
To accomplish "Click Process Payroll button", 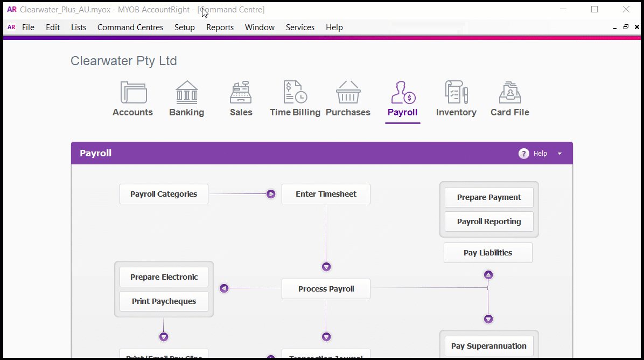I will pos(326,289).
